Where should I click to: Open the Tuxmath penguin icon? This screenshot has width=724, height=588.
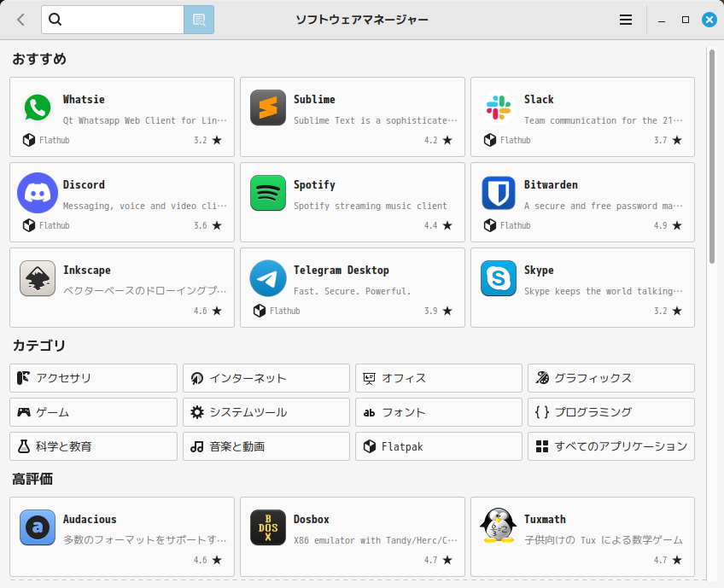click(x=499, y=527)
